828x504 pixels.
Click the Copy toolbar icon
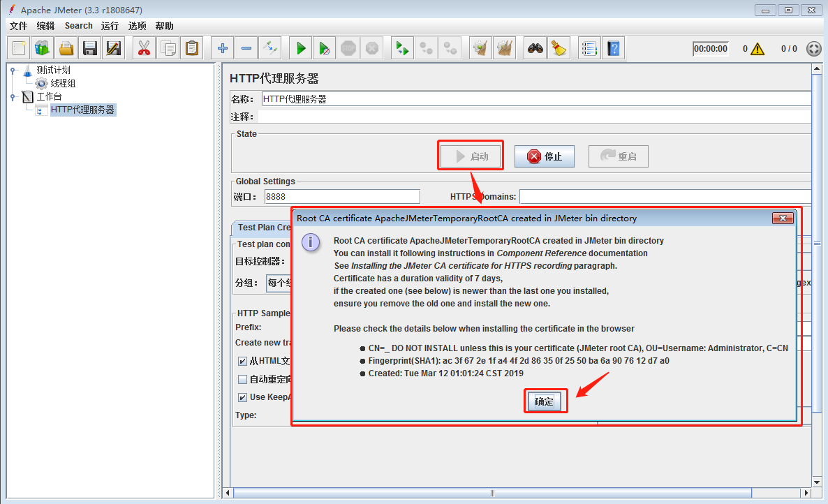(168, 49)
